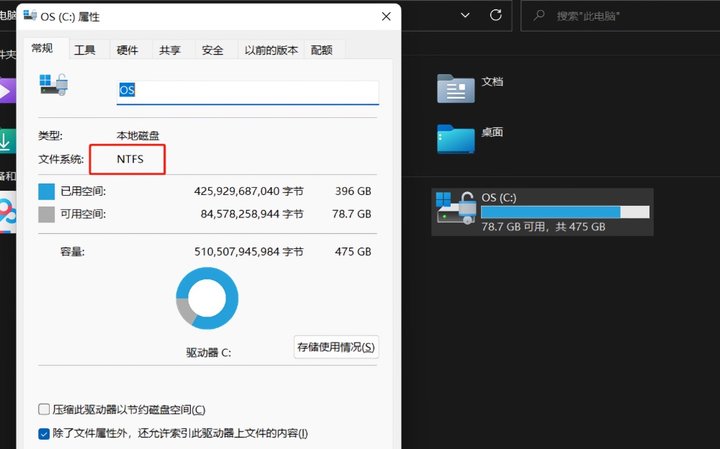
Task: Click the search magnifier icon
Action: (x=539, y=16)
